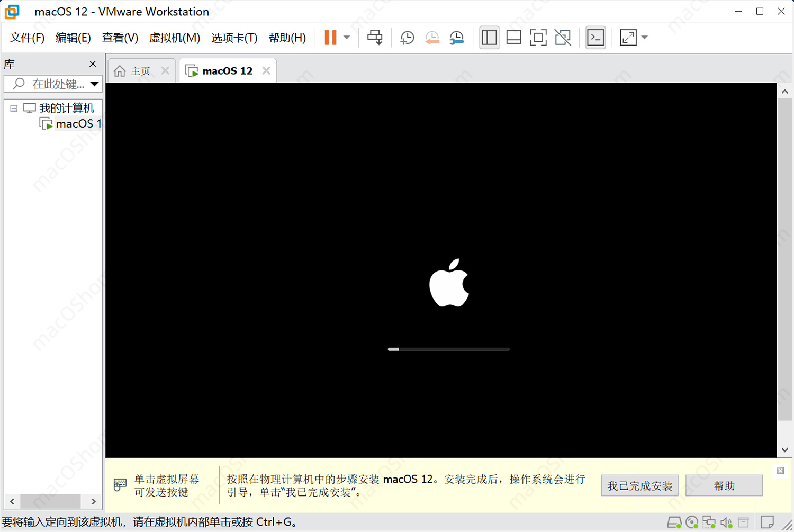794x532 pixels.
Task: Toggle the console view icon
Action: click(595, 38)
